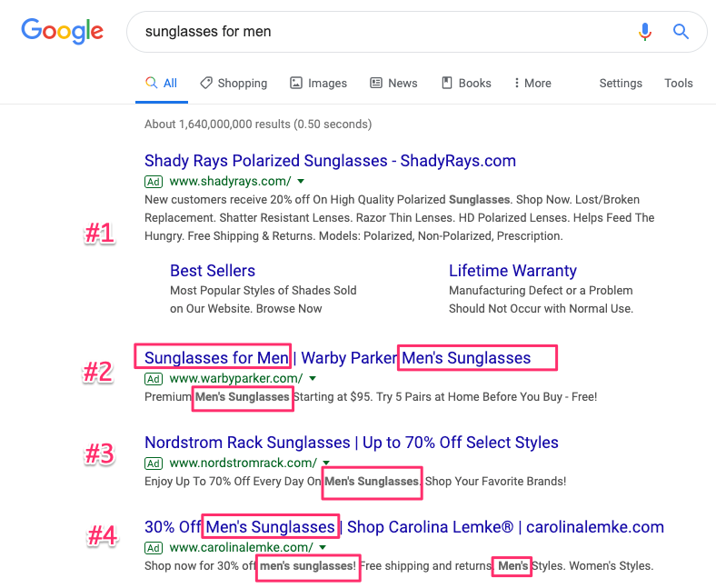Open search Tools

679,83
